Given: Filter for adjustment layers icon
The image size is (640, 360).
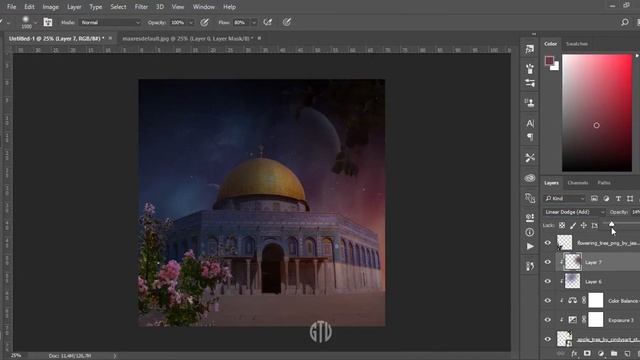Looking at the screenshot, I should 606,198.
